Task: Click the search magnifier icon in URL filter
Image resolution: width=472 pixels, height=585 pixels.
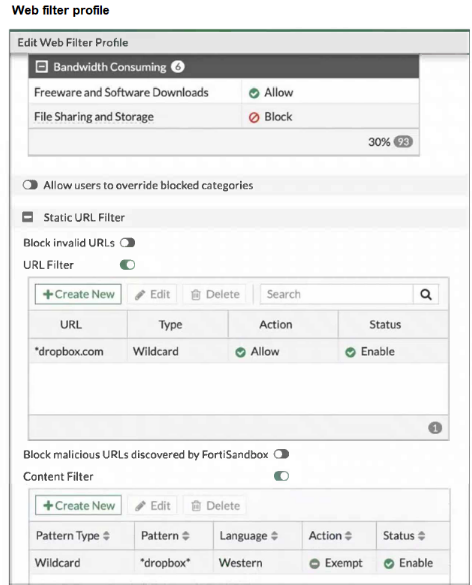Action: (426, 294)
